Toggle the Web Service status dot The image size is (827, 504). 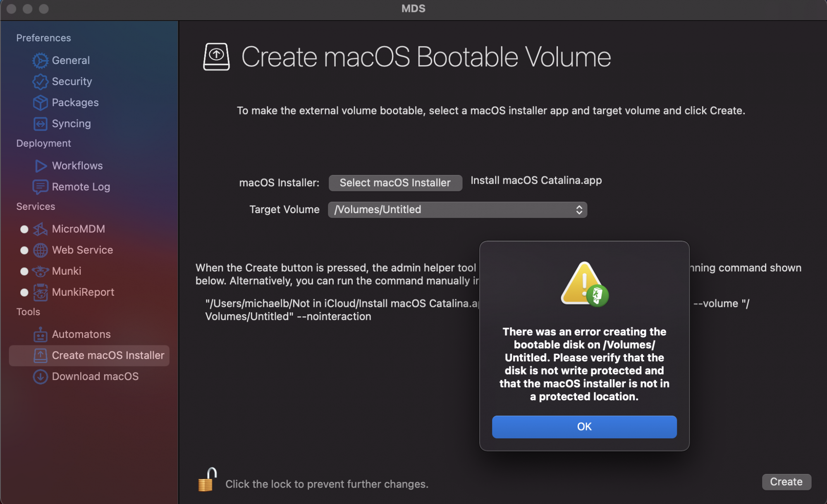pos(24,250)
